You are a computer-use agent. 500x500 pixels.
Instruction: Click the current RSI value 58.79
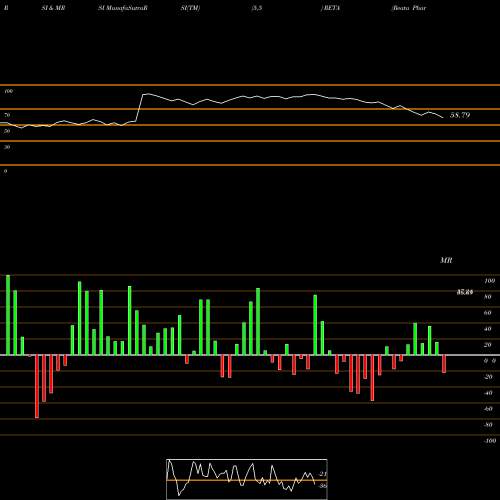[x=460, y=115]
